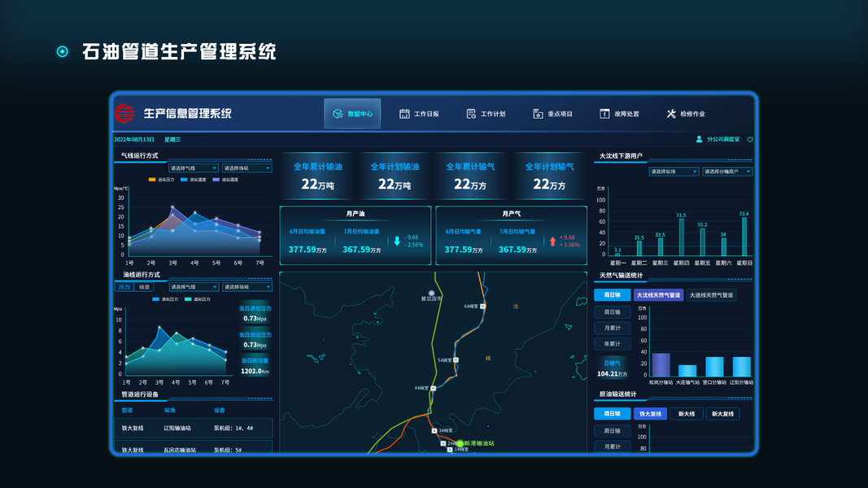
Task: Select the 大连线天然气管道 tab
Action: pyautogui.click(x=711, y=295)
